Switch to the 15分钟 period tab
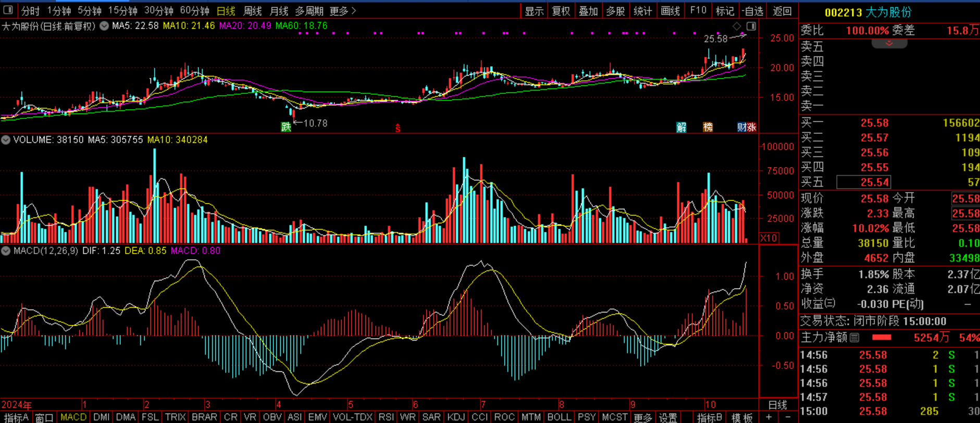The image size is (980, 423). 122,10
